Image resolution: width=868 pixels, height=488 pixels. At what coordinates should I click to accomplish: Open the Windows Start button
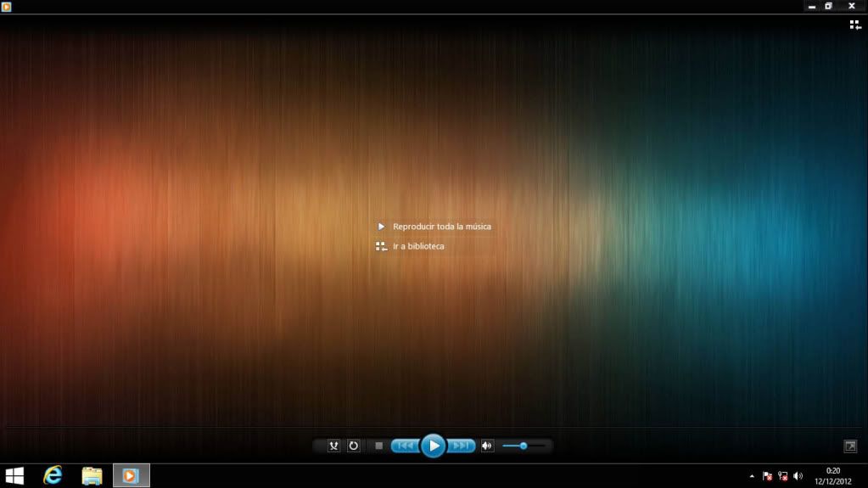click(x=14, y=476)
